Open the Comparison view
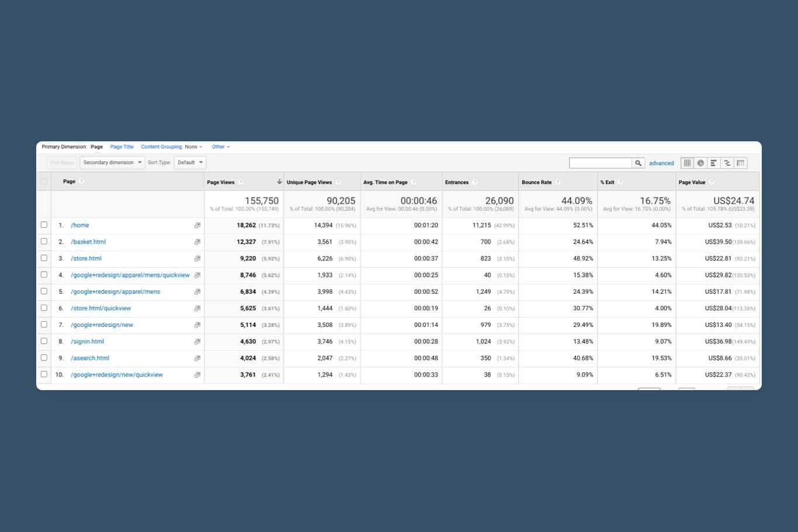The height and width of the screenshot is (532, 798). (727, 163)
